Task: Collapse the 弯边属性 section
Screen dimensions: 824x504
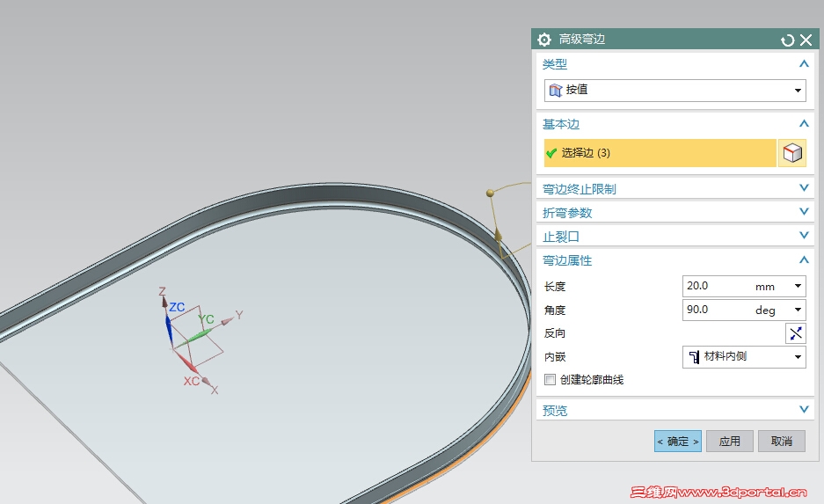Action: pyautogui.click(x=804, y=259)
